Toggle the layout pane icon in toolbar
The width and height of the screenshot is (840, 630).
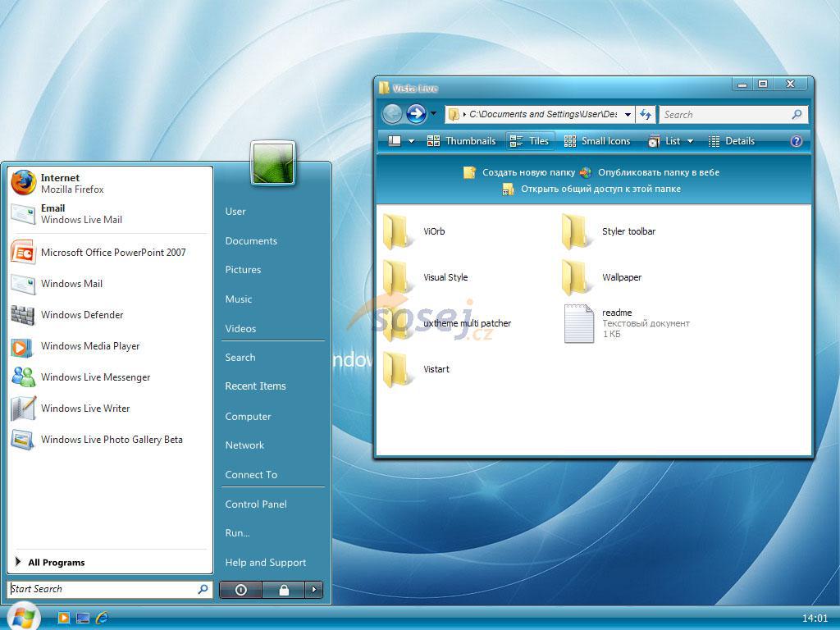tap(395, 141)
